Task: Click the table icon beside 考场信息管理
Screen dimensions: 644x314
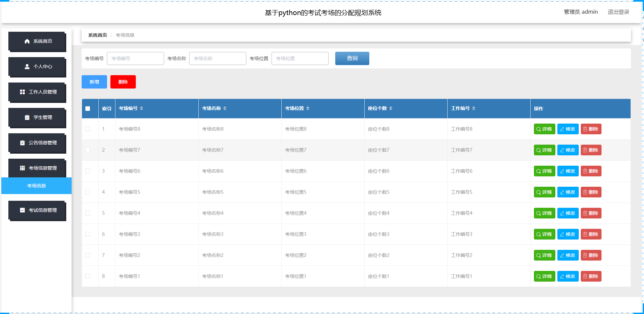Action: coord(22,168)
